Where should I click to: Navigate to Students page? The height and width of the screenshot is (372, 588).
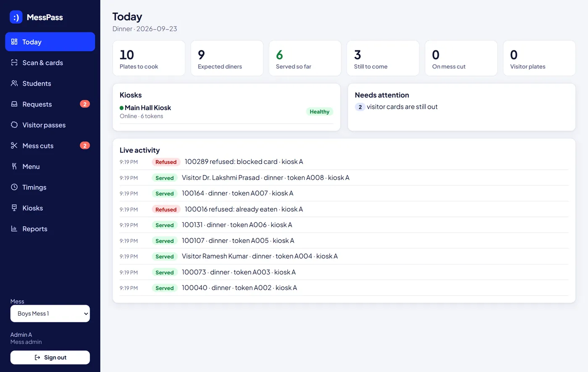click(x=50, y=83)
